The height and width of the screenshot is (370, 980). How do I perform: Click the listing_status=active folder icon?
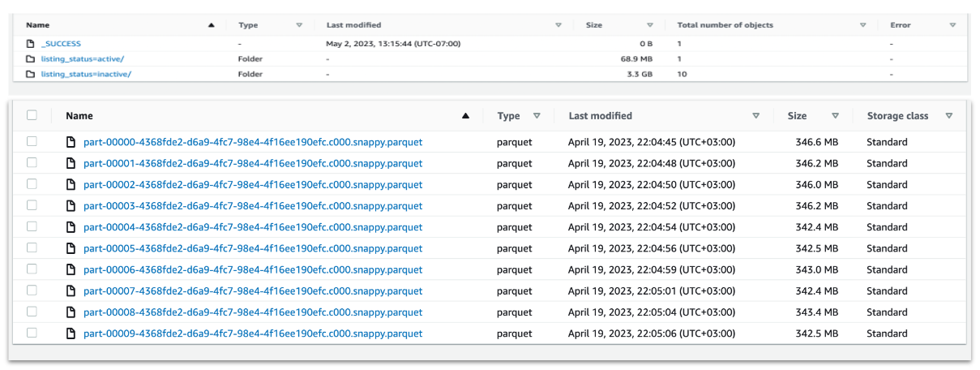[30, 59]
